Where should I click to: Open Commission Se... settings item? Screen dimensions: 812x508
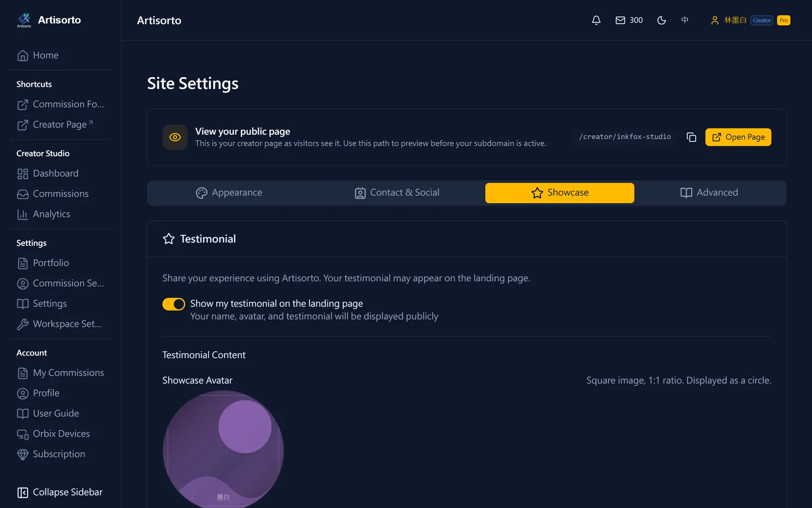pos(61,283)
